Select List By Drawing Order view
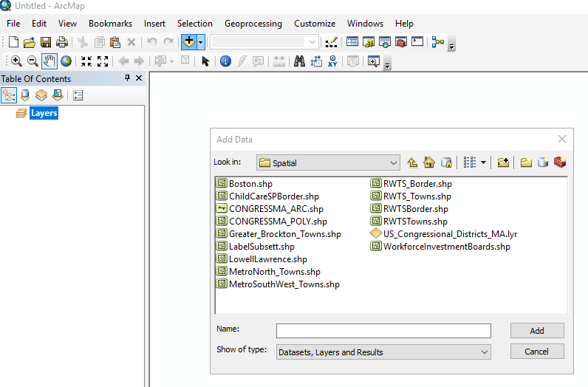Screen dimensions: 588x387 [9, 95]
